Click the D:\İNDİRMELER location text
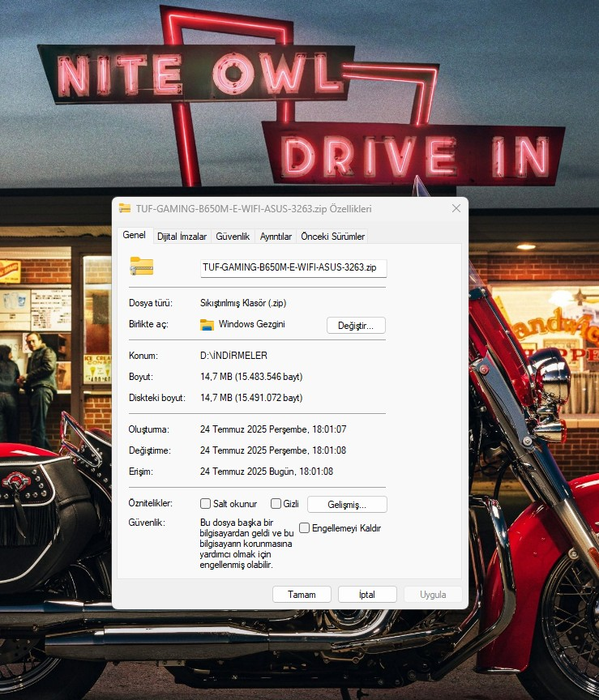This screenshot has width=599, height=700. pyautogui.click(x=233, y=356)
